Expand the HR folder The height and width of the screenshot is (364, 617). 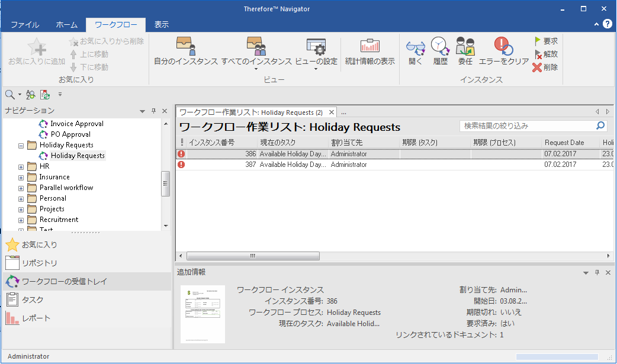coord(21,167)
